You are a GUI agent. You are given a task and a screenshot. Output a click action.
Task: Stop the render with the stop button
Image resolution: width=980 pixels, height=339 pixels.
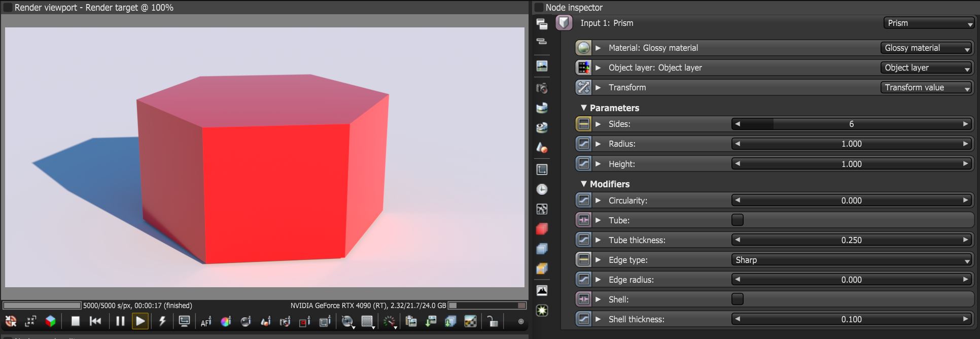click(x=75, y=321)
